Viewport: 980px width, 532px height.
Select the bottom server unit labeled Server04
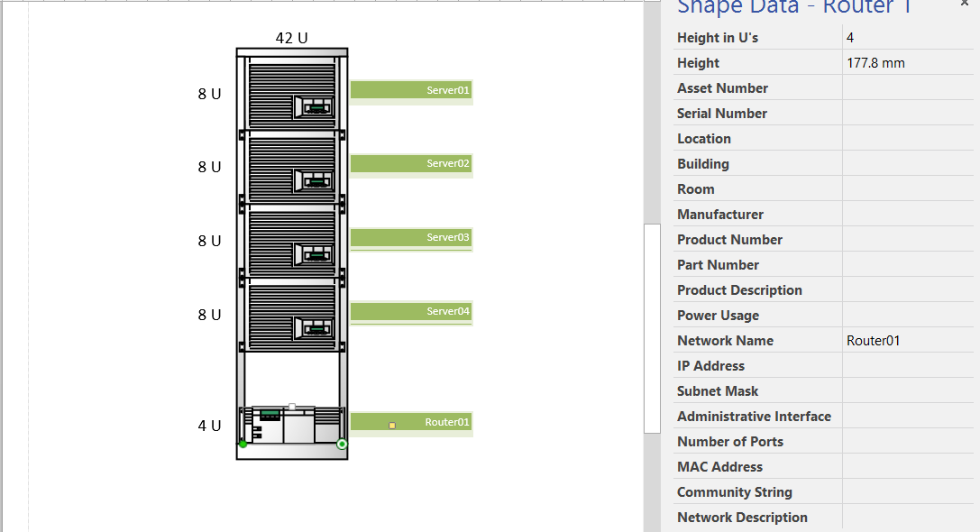tap(289, 320)
